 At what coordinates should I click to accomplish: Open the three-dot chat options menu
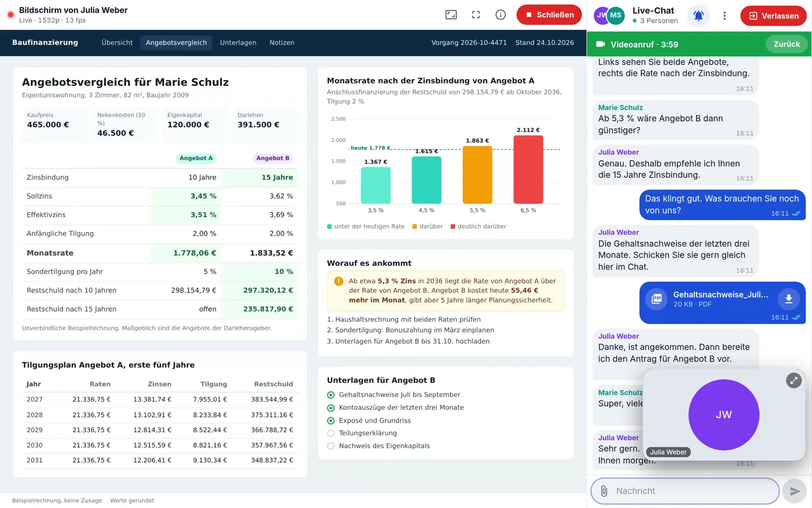pos(724,16)
